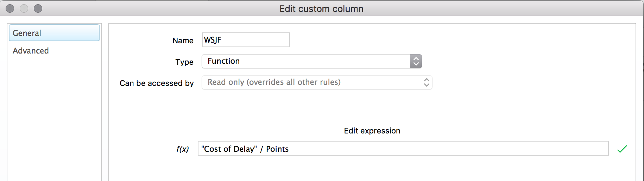Click the "Name" field label
Image resolution: width=644 pixels, height=181 pixels.
click(x=183, y=41)
